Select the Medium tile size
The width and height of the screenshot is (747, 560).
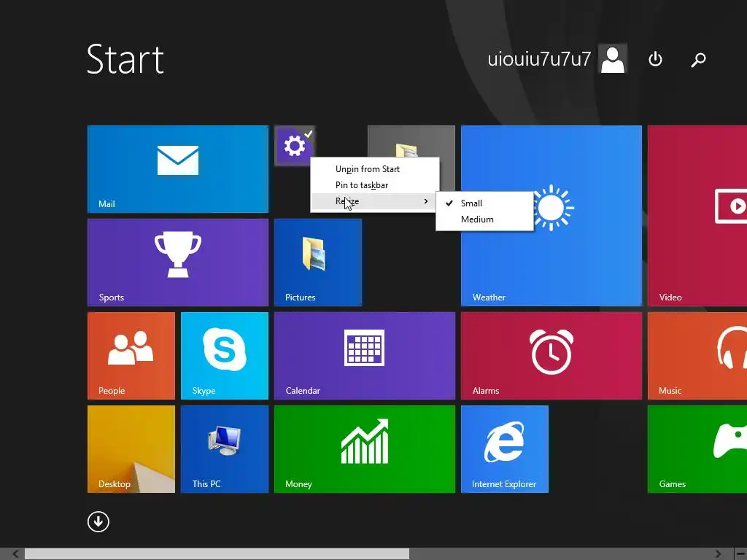[x=484, y=219]
